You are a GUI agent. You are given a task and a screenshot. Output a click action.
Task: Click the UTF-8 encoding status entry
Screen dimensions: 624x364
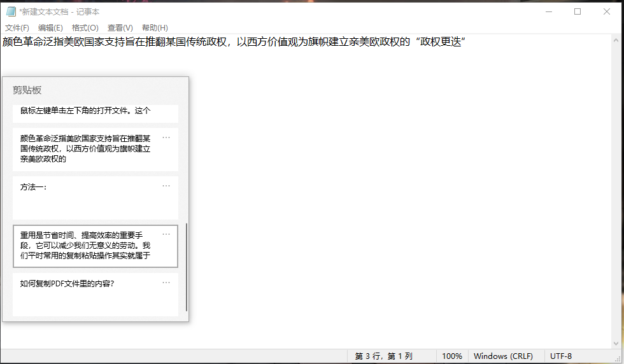click(561, 356)
